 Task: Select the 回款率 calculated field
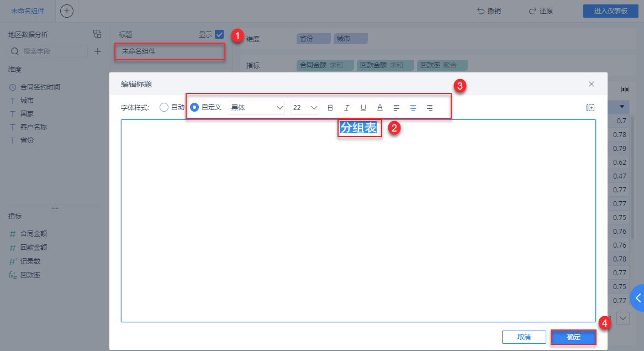pyautogui.click(x=30, y=275)
